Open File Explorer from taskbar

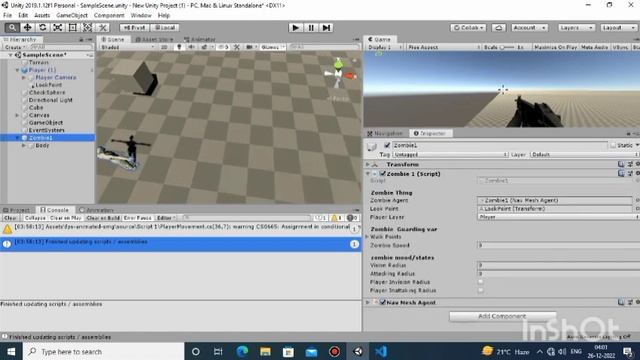[265, 351]
